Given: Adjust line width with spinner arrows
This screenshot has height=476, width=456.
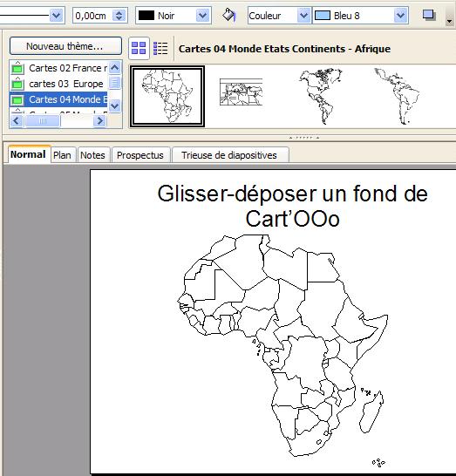Looking at the screenshot, I should [x=119, y=16].
